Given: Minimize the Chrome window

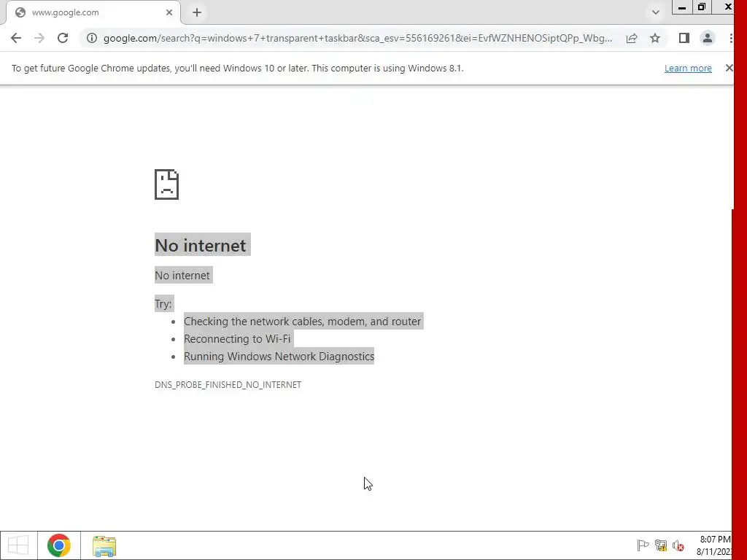Looking at the screenshot, I should pyautogui.click(x=682, y=7).
